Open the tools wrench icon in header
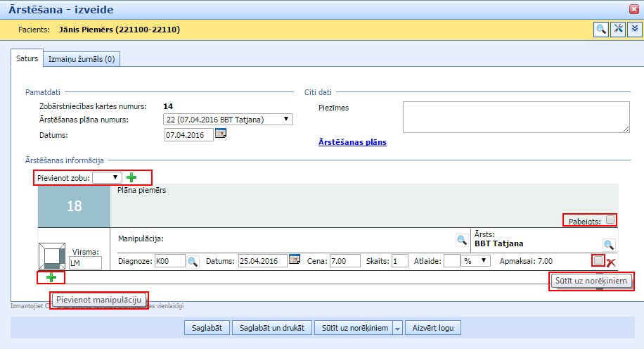This screenshot has width=644, height=349. click(x=618, y=29)
